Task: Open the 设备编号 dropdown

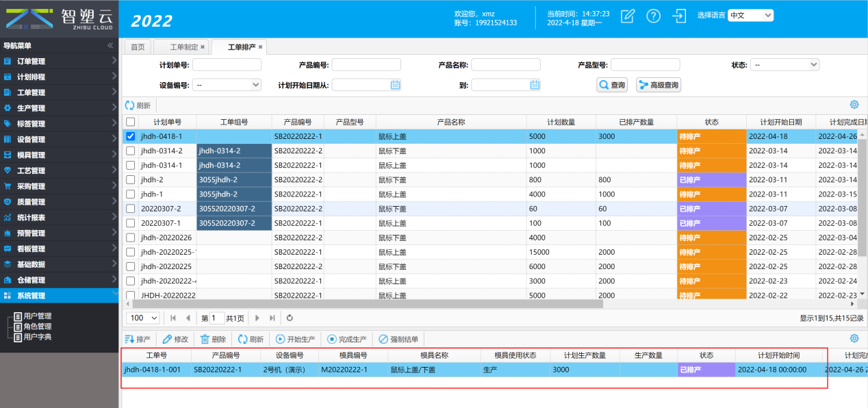Action: point(227,85)
